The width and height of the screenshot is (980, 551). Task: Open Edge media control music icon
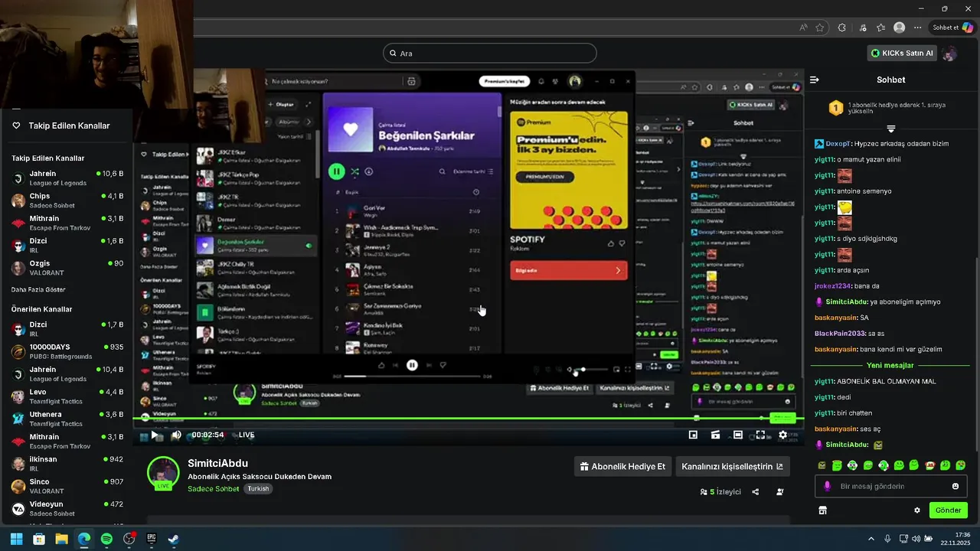[863, 28]
